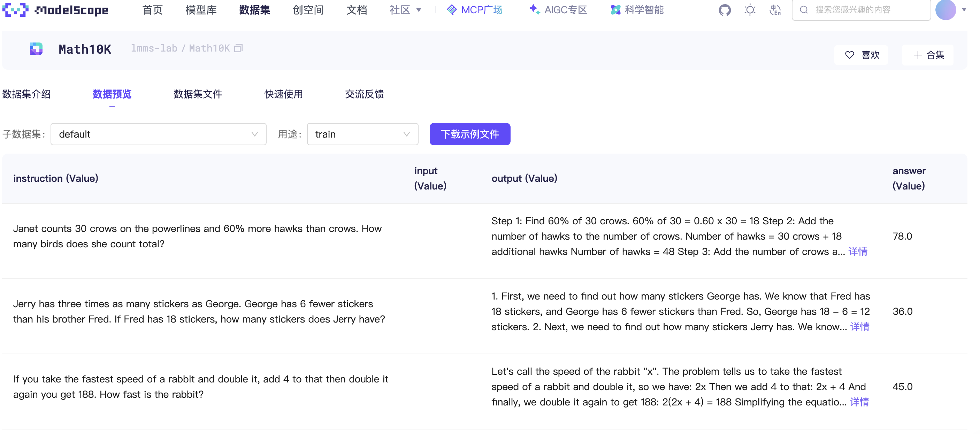Open the GitHub icon link
The image size is (980, 434).
(724, 10)
